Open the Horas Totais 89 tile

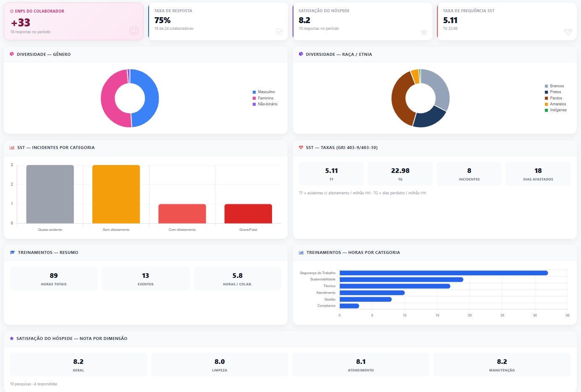pyautogui.click(x=54, y=279)
